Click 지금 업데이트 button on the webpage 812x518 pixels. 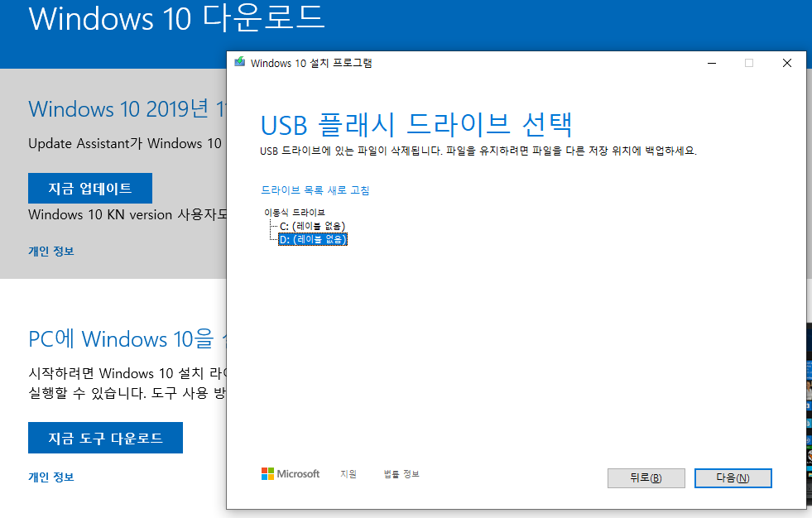[90, 189]
